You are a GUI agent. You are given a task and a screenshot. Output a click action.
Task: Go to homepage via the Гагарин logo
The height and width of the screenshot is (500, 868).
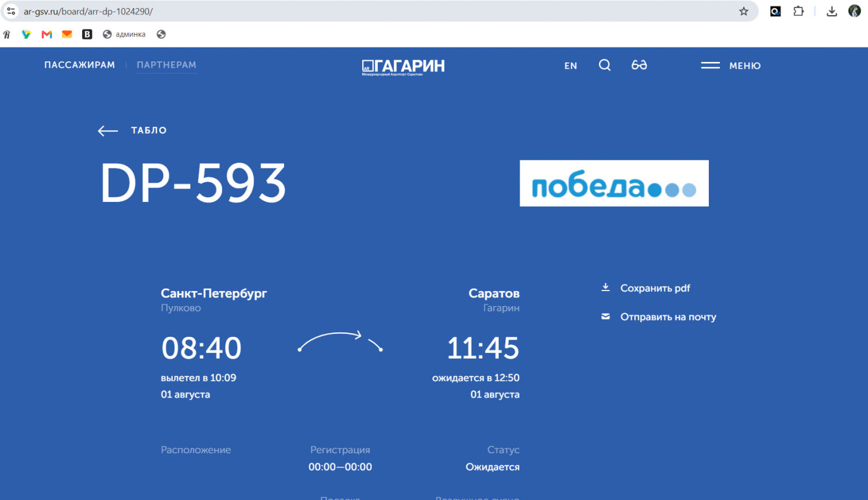[x=403, y=67]
